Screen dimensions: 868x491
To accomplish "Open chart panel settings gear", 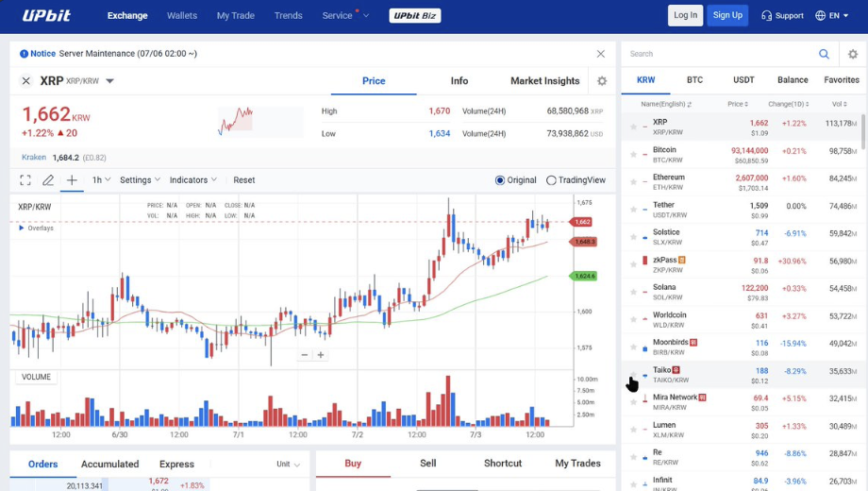I will [602, 81].
